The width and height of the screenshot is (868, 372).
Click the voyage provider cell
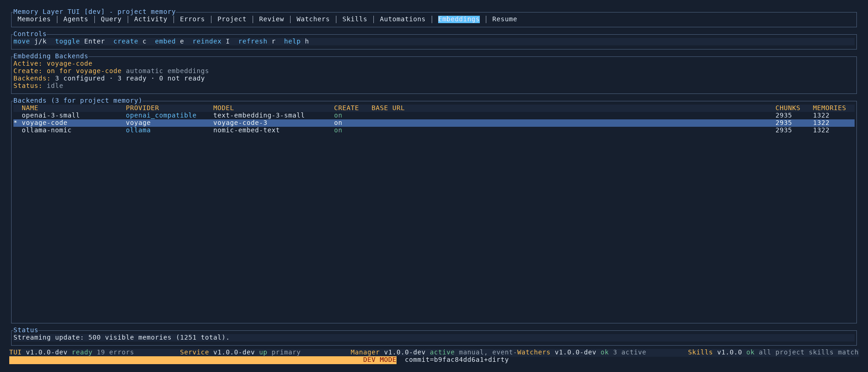coord(138,123)
